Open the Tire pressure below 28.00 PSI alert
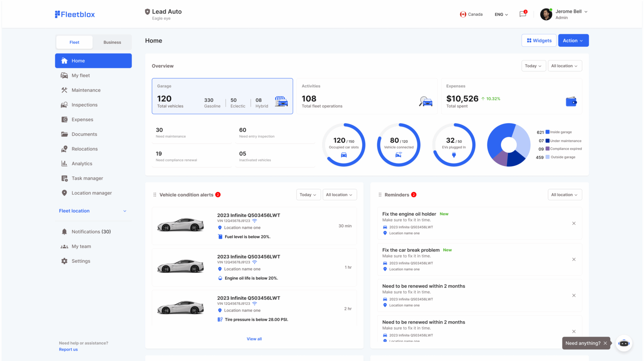Screen dimensions: 644x361 pos(254,308)
